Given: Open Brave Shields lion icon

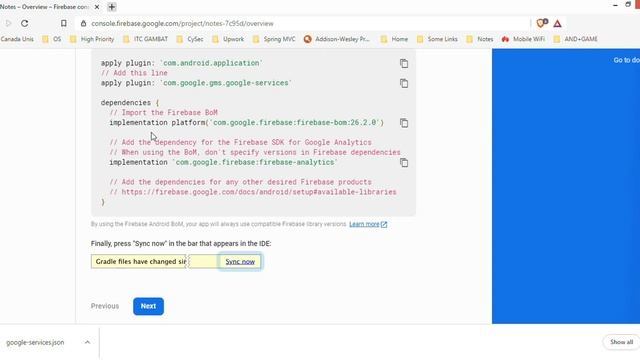Looking at the screenshot, I should (542, 23).
